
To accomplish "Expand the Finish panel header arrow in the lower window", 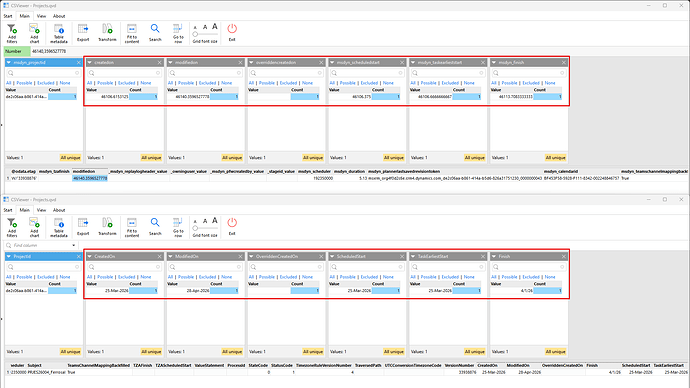I will pyautogui.click(x=494, y=256).
